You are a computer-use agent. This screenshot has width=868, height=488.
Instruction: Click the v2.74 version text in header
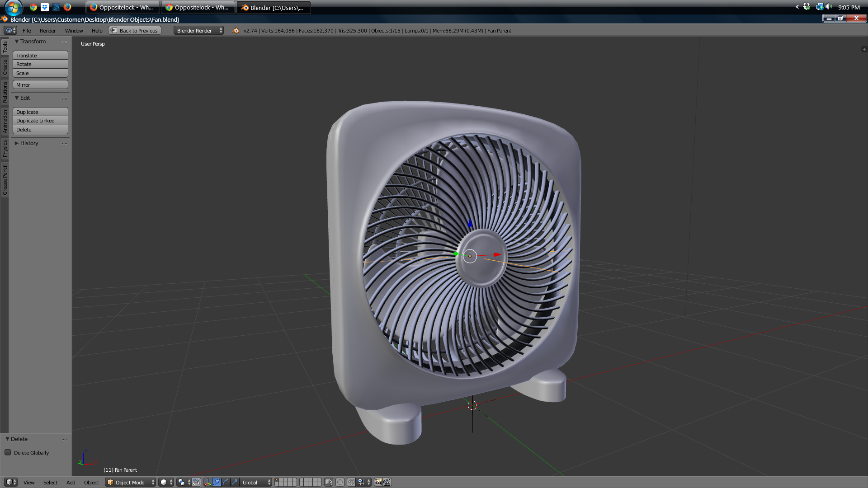pyautogui.click(x=250, y=31)
